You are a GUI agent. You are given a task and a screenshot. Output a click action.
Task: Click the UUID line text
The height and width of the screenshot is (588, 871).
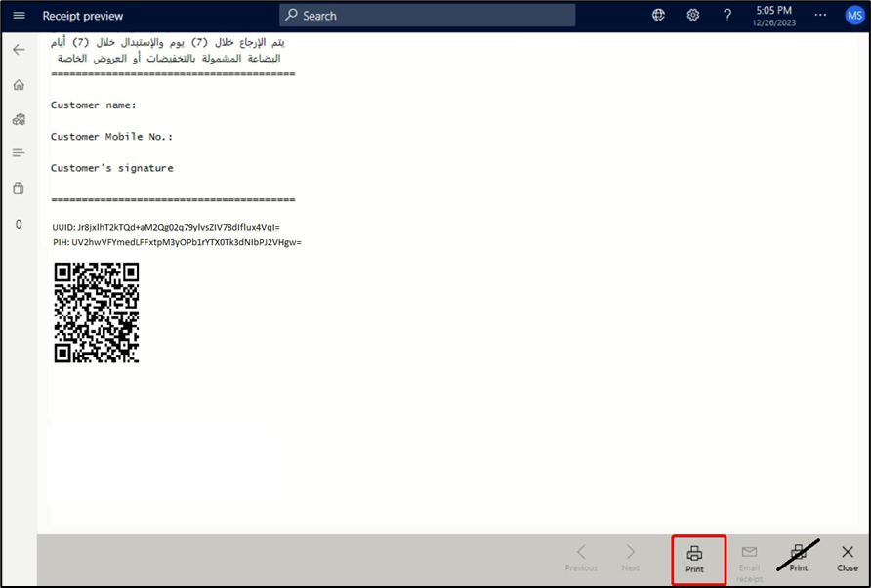click(x=166, y=227)
